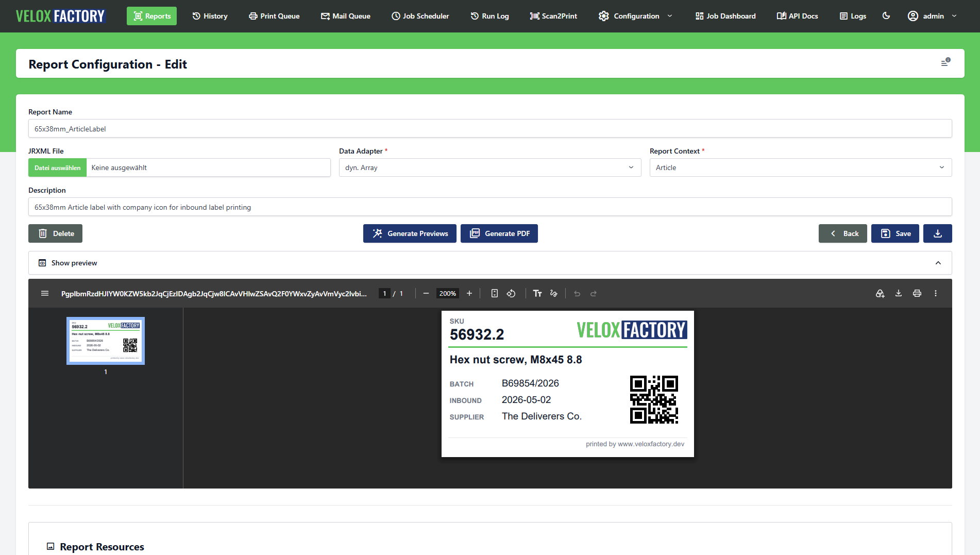This screenshot has width=980, height=555.
Task: Print the PDF from viewer toolbar
Action: pos(917,293)
